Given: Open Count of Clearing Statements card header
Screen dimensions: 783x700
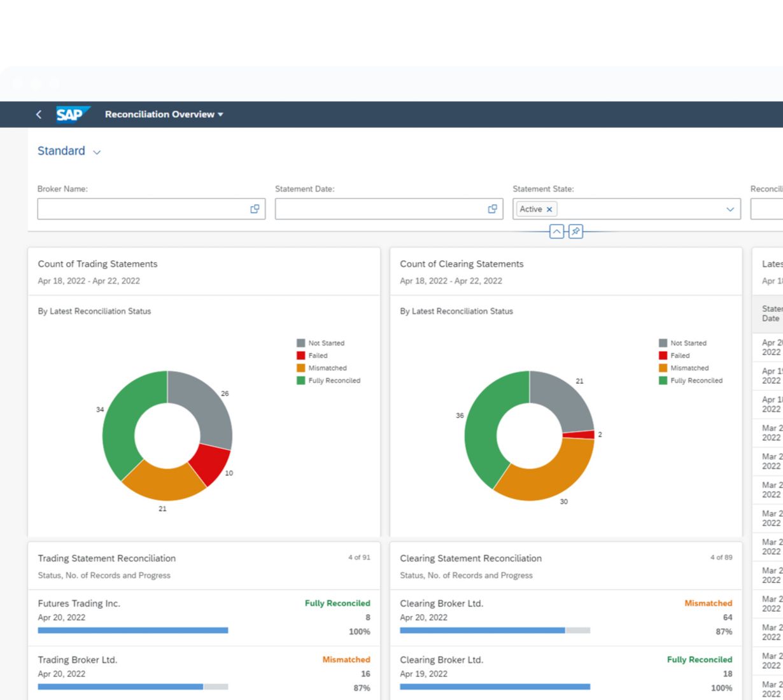Looking at the screenshot, I should click(462, 264).
